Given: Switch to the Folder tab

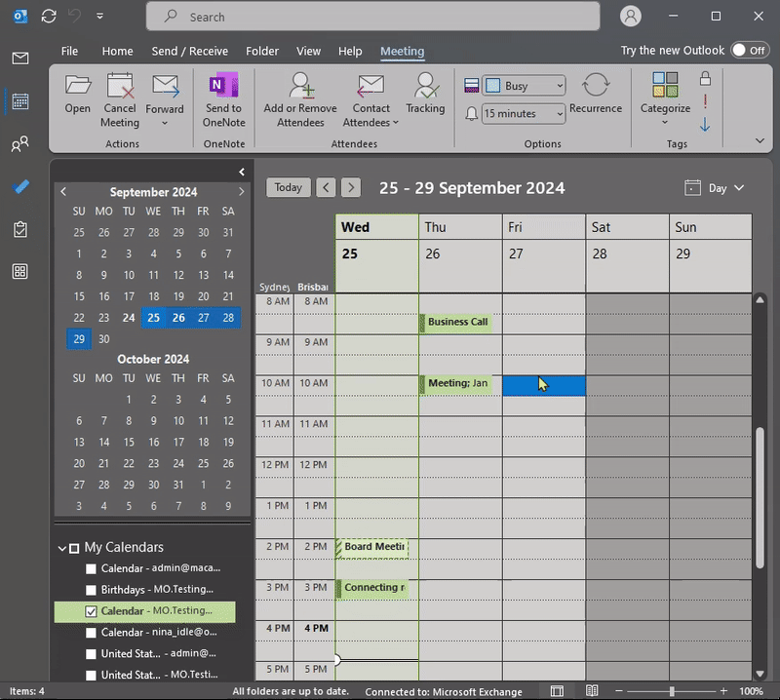Looking at the screenshot, I should [262, 52].
